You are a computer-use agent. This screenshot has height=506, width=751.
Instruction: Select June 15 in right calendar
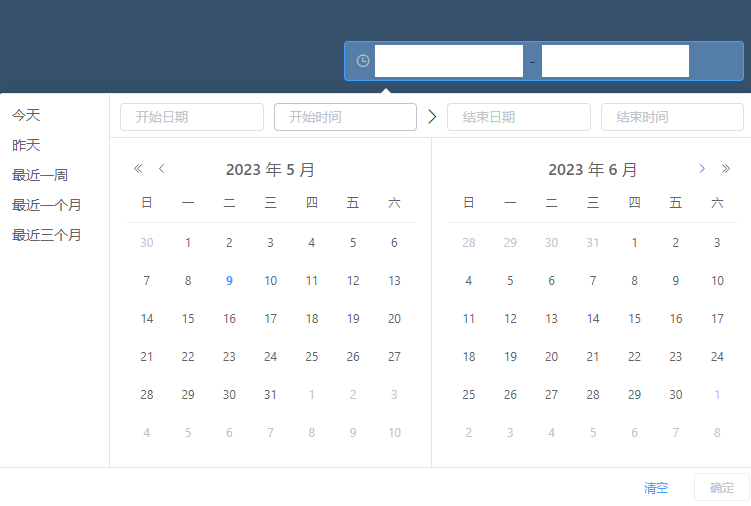tap(634, 319)
